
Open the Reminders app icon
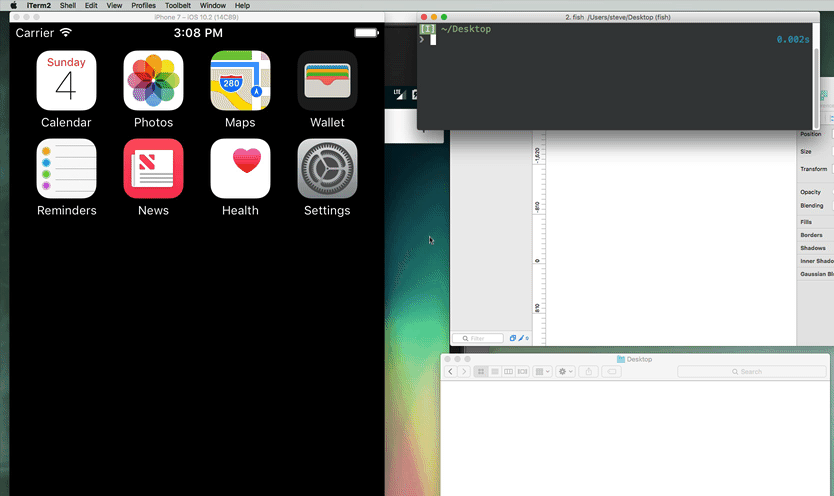pos(66,169)
